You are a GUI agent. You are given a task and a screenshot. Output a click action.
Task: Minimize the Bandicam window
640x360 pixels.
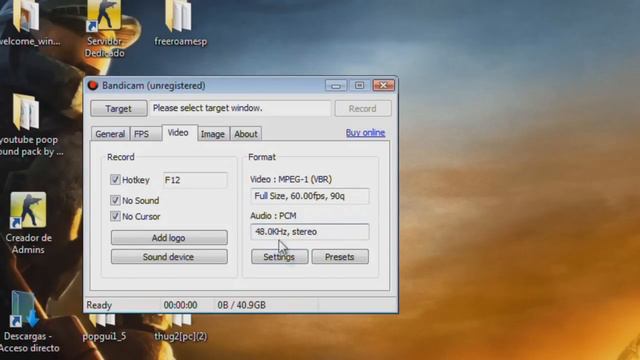pos(336,85)
